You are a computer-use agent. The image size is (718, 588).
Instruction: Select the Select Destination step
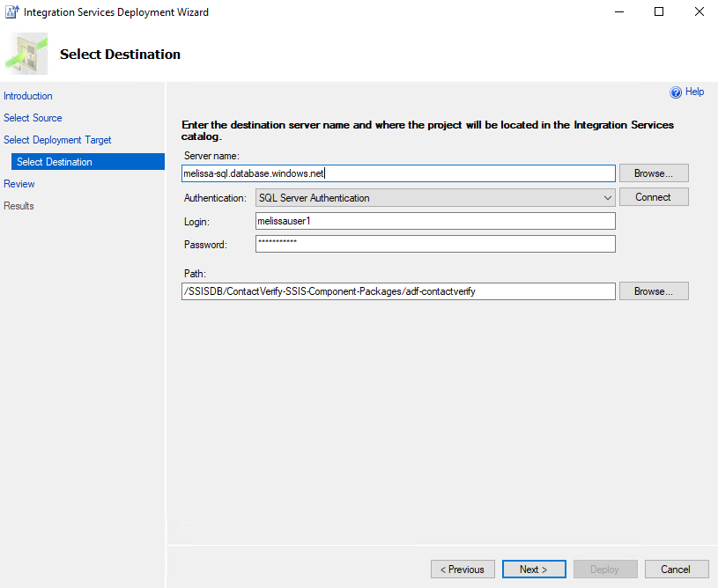click(x=88, y=162)
